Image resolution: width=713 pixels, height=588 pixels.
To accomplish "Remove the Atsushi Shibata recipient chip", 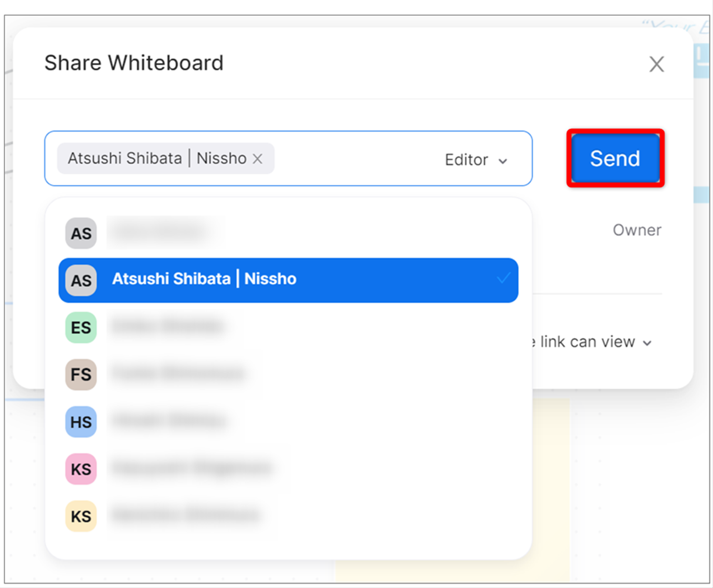I will (x=257, y=159).
